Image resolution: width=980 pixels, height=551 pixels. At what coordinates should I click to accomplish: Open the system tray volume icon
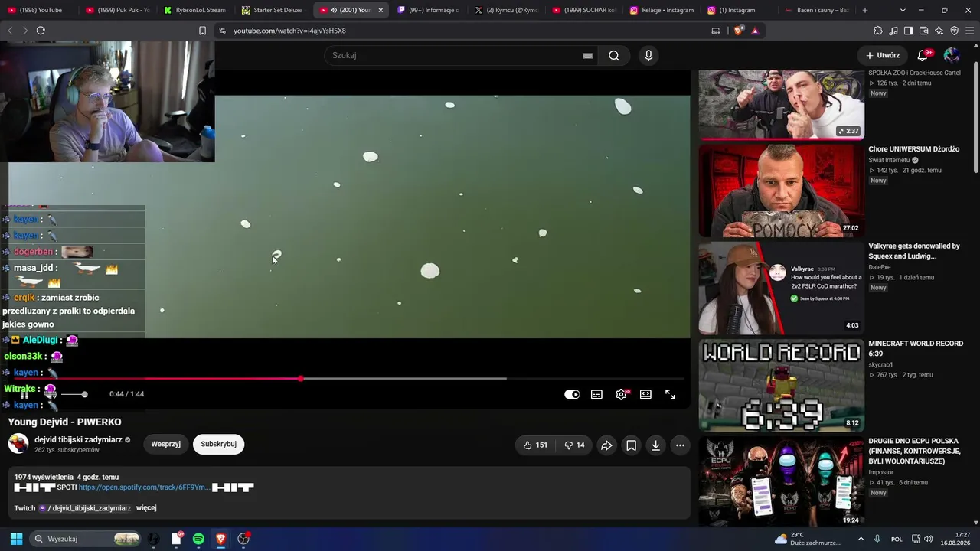coord(929,539)
